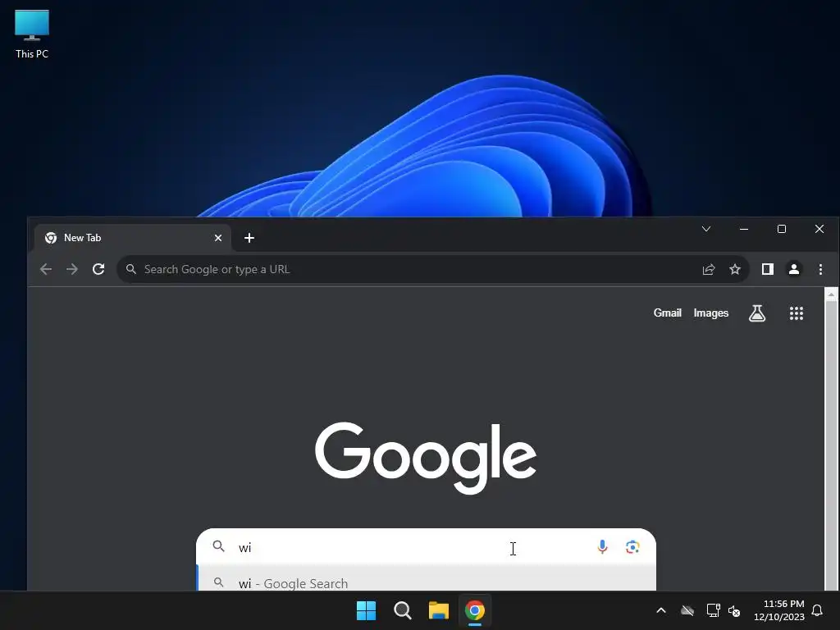
Task: Select the New Tab tab
Action: 133,238
